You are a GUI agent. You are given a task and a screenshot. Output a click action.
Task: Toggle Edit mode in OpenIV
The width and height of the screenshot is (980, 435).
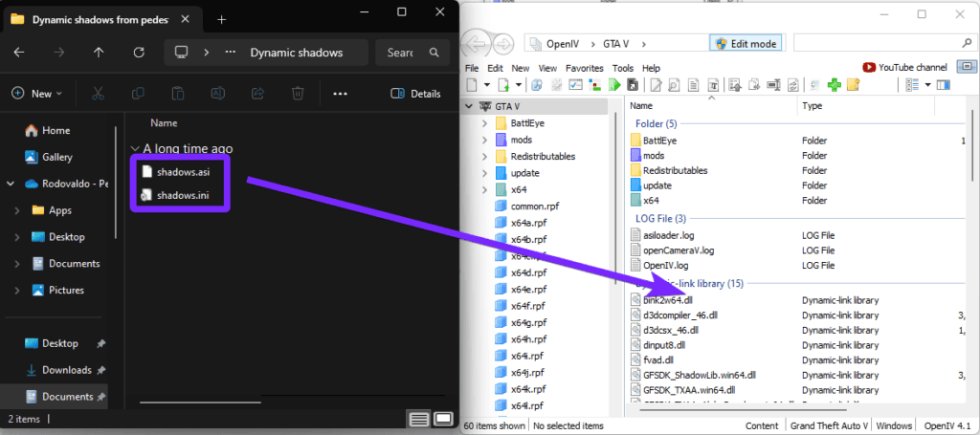(746, 44)
